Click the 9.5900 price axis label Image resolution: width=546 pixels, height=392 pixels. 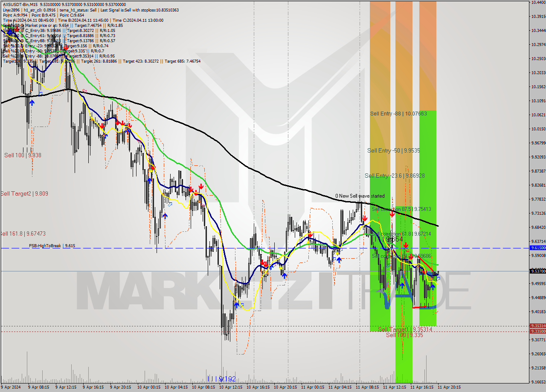click(538, 255)
